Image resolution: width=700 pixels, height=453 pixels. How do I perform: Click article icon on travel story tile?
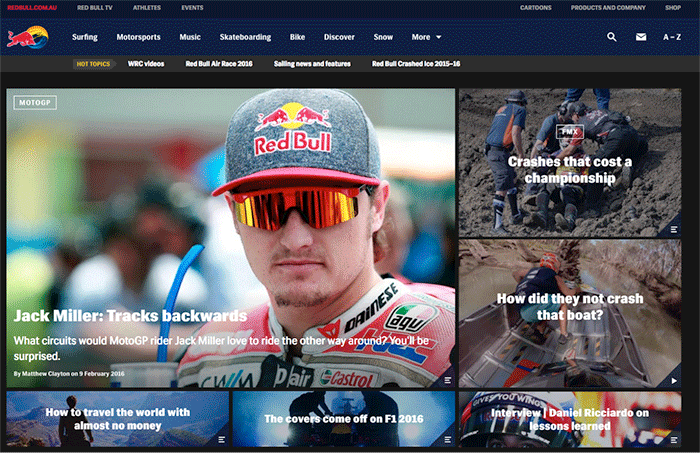coord(221,440)
